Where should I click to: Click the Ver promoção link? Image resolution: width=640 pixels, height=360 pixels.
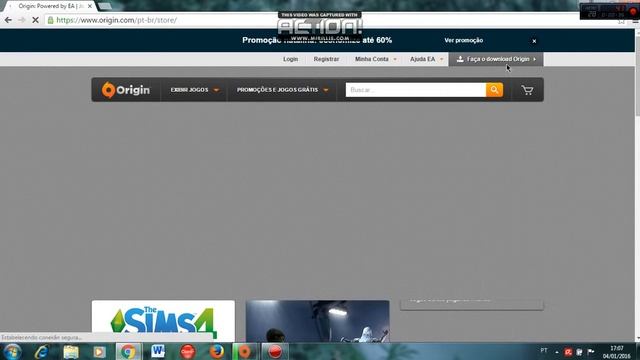point(464,40)
